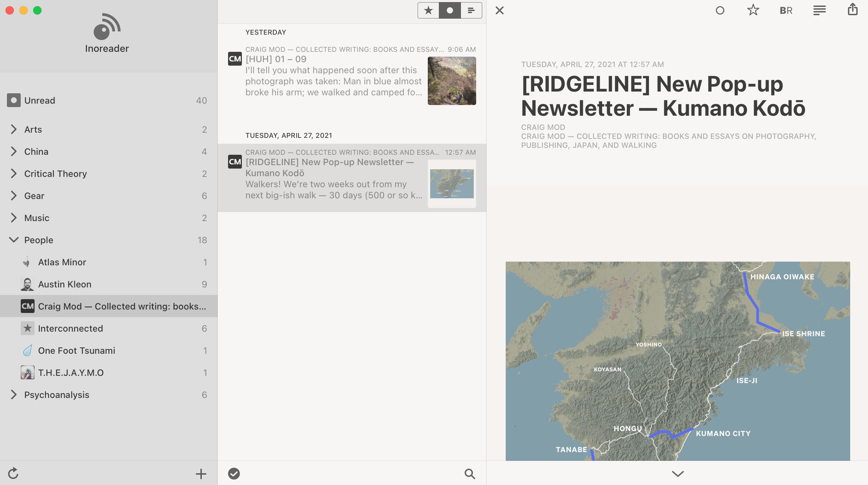
Task: Refresh feeds in sidebar
Action: click(x=13, y=473)
